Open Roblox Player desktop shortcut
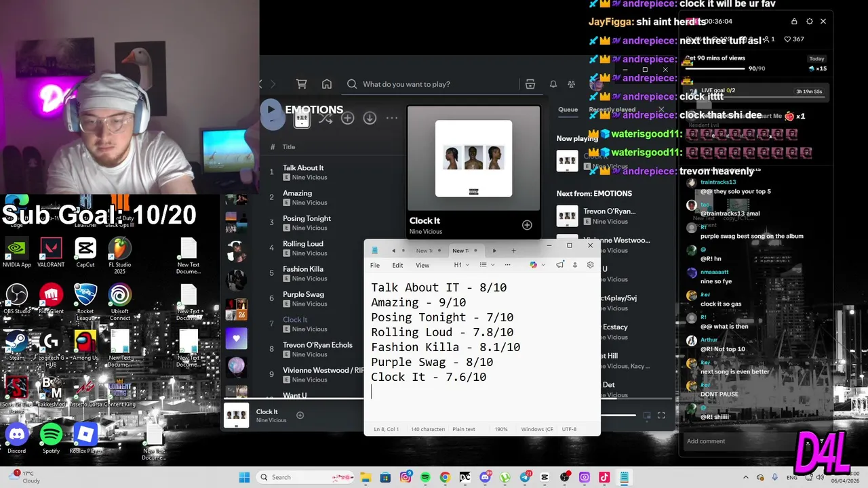The width and height of the screenshot is (868, 488). point(85,439)
